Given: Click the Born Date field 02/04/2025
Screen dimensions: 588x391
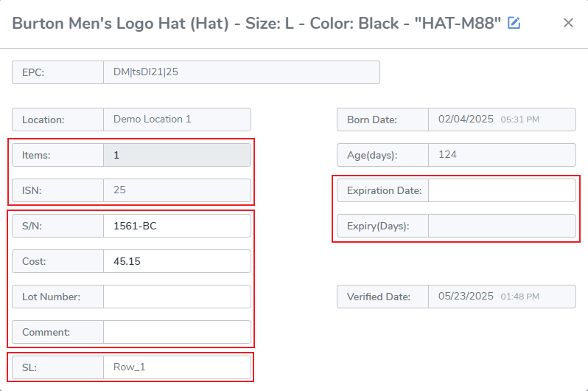Looking at the screenshot, I should 502,120.
